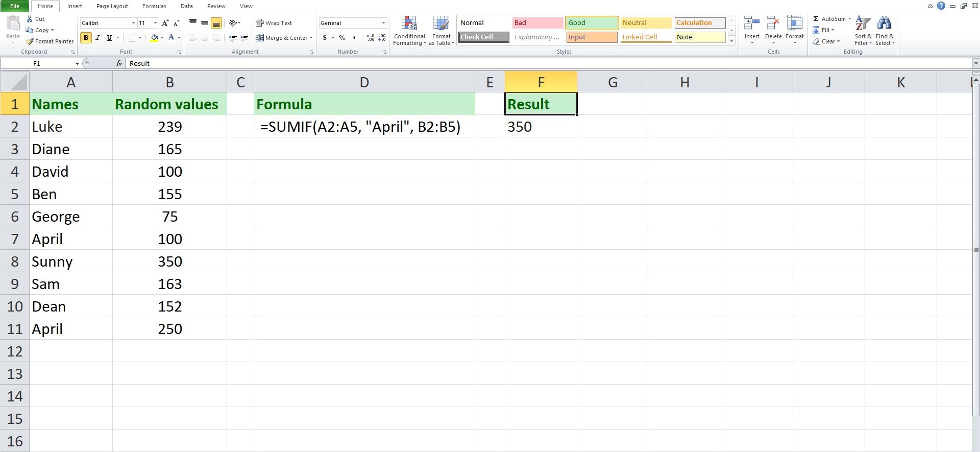Viewport: 980px width, 452px height.
Task: Open the Excel Help question mark
Action: (941, 6)
